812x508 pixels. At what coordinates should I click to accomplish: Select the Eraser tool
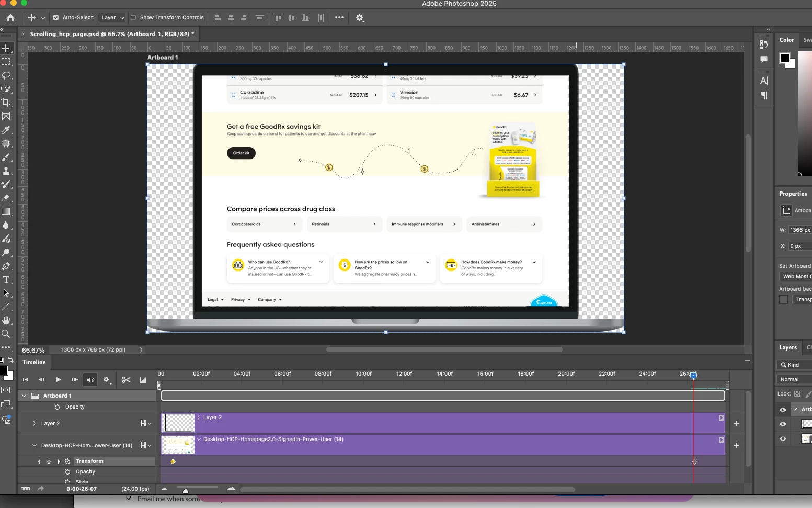click(6, 198)
